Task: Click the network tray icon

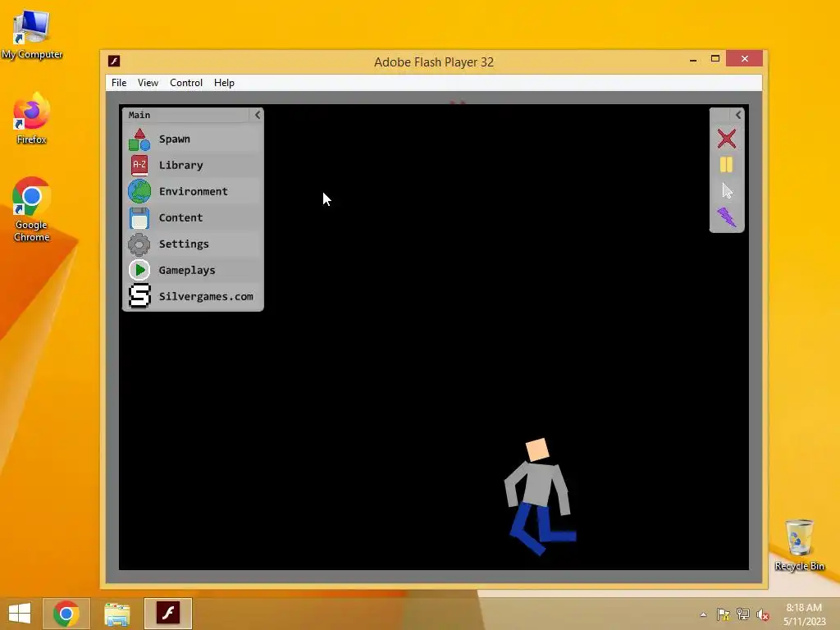Action: pos(743,614)
